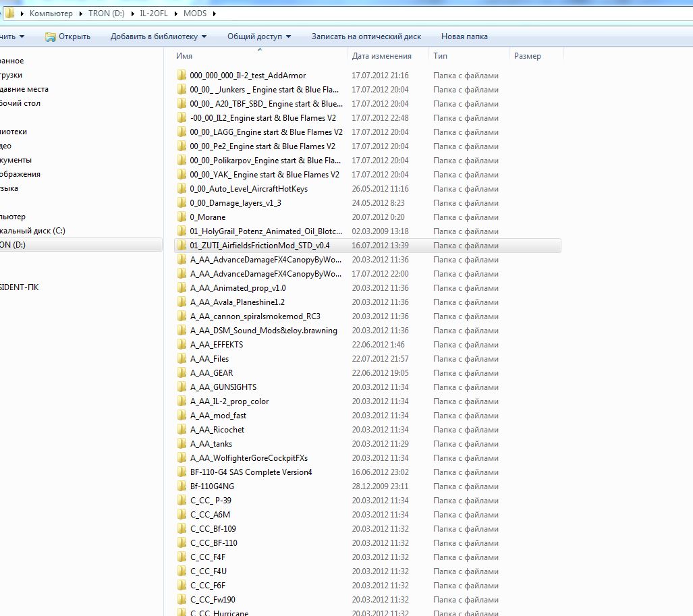This screenshot has height=616, width=693.
Task: Expand breadcrumb arrow after MODS
Action: tap(215, 13)
